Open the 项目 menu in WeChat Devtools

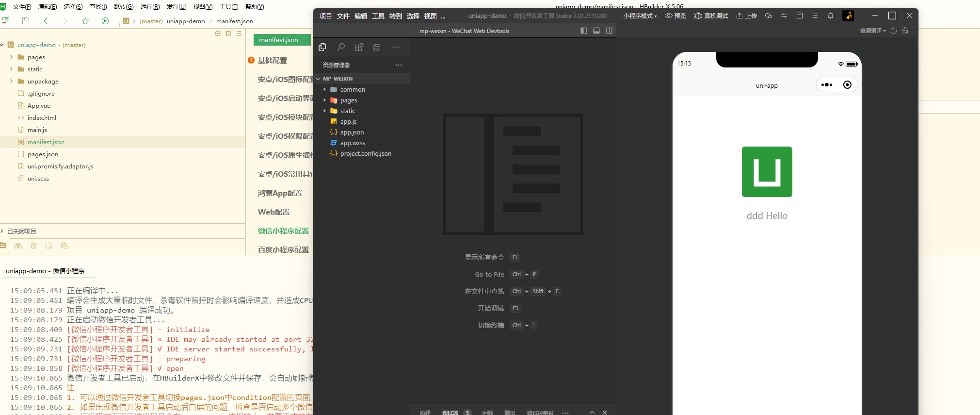coord(326,16)
